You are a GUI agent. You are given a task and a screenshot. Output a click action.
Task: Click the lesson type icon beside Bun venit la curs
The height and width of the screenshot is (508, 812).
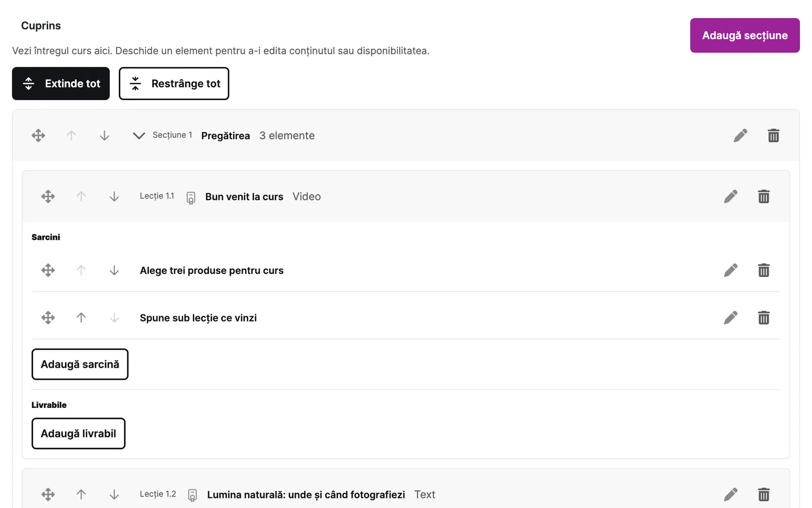pyautogui.click(x=191, y=198)
